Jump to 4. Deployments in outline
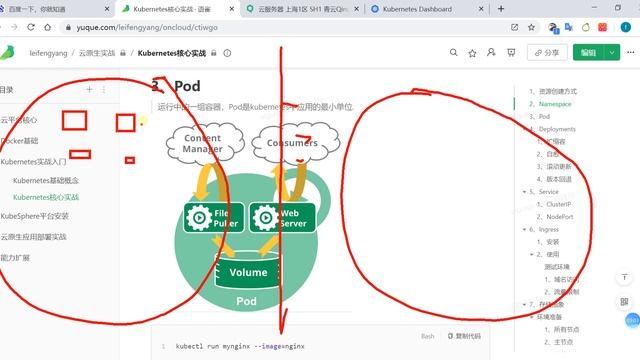This screenshot has width=640, height=360. click(x=552, y=129)
